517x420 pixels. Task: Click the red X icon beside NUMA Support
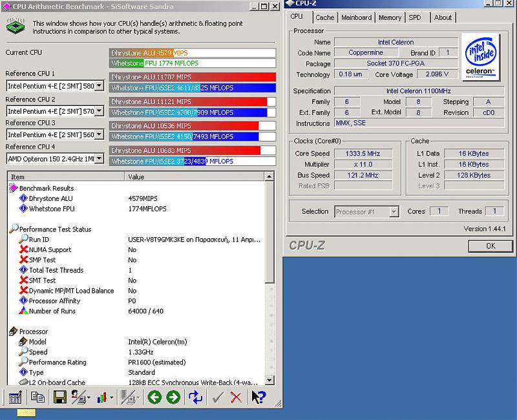pos(23,249)
